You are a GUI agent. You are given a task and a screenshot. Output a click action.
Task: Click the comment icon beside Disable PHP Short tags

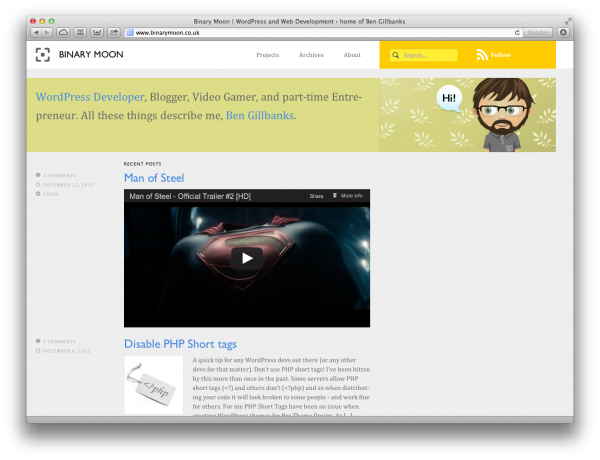[x=38, y=341]
